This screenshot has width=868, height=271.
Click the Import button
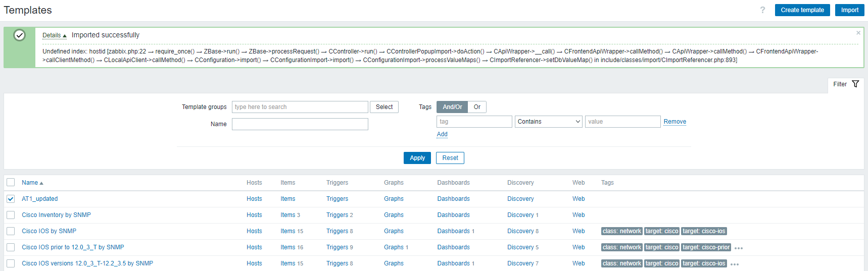click(850, 10)
